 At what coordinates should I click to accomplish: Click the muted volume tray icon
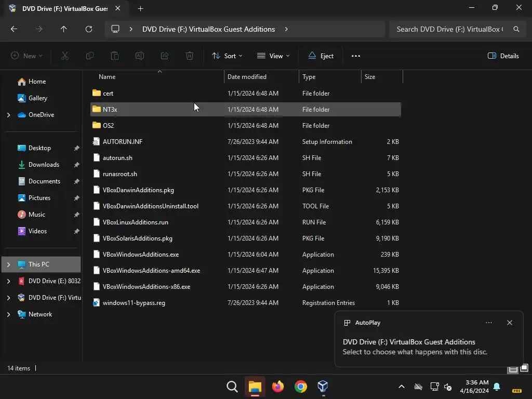click(x=448, y=387)
